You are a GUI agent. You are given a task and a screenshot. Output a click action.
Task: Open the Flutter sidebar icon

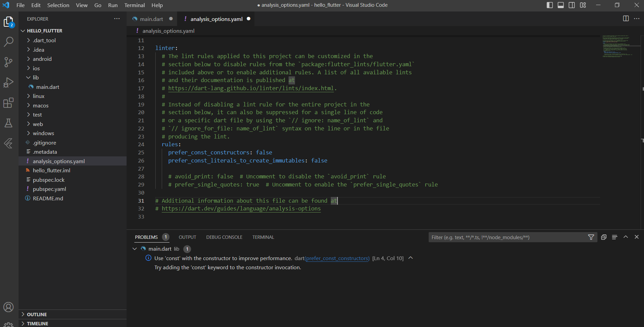[x=8, y=143]
